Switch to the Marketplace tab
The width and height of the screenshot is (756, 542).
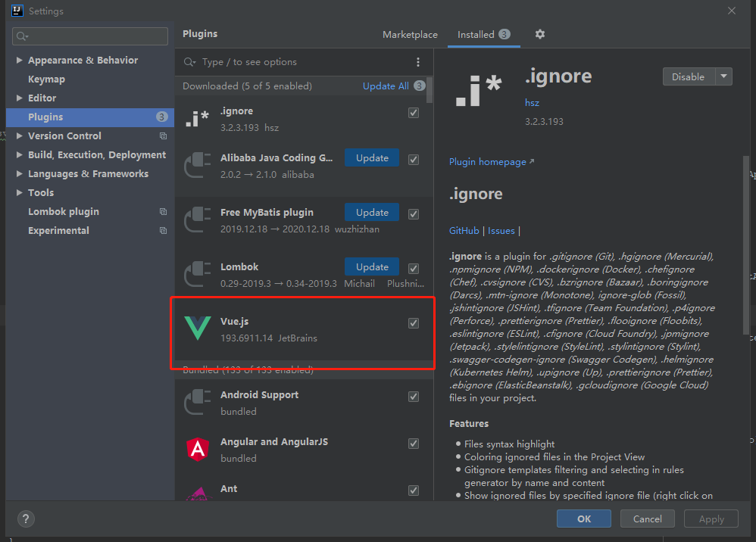[x=410, y=34]
